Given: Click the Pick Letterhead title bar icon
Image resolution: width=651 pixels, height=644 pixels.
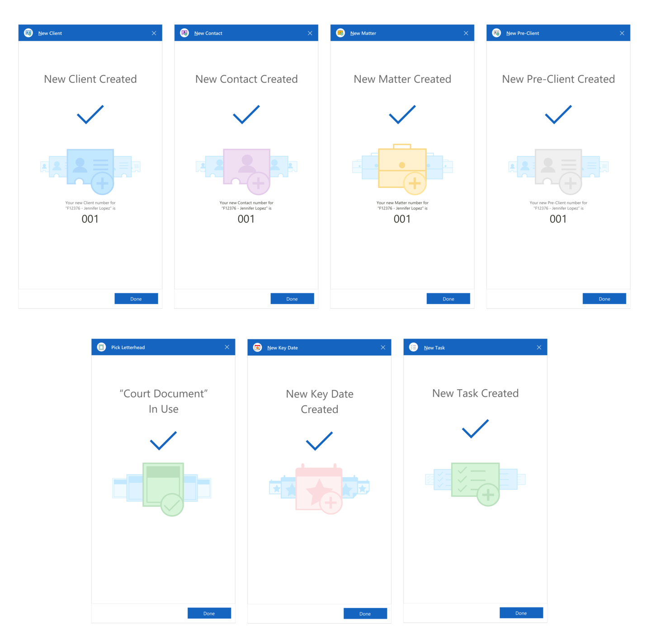Looking at the screenshot, I should click(102, 347).
